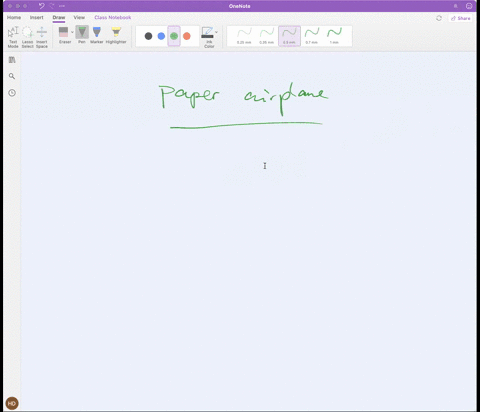
Task: Click the sync status icon
Action: click(439, 18)
